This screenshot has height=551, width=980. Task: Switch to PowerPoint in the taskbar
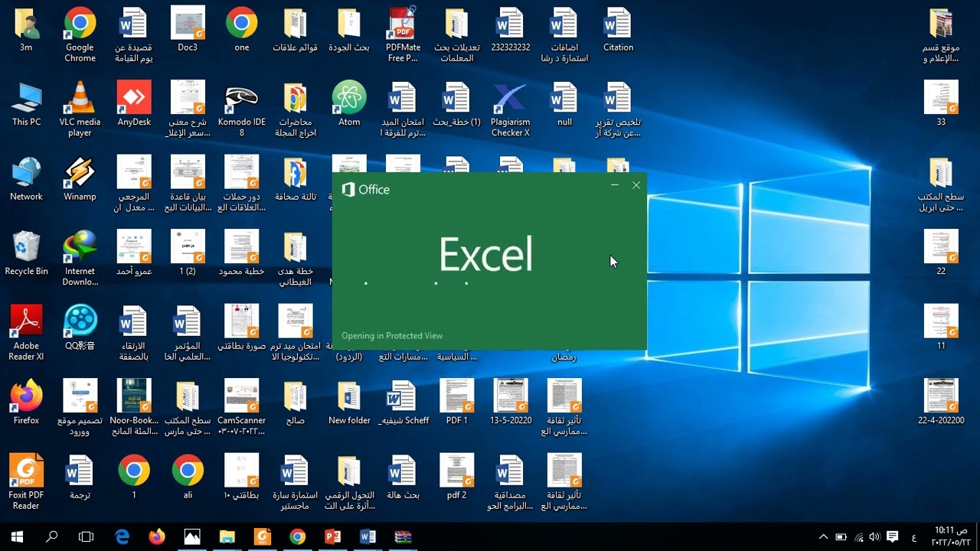pyautogui.click(x=333, y=536)
